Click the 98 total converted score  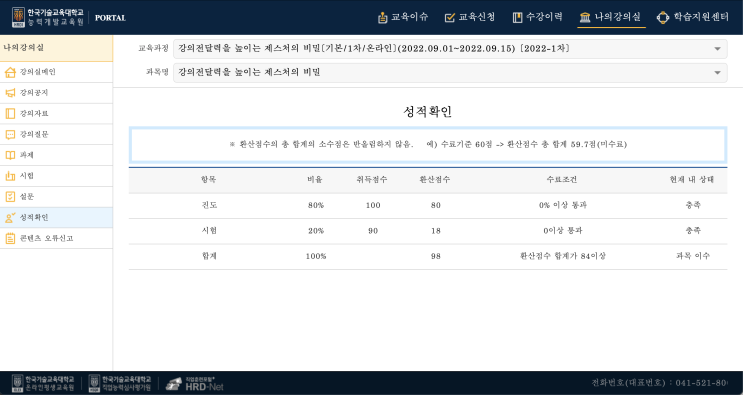click(436, 256)
